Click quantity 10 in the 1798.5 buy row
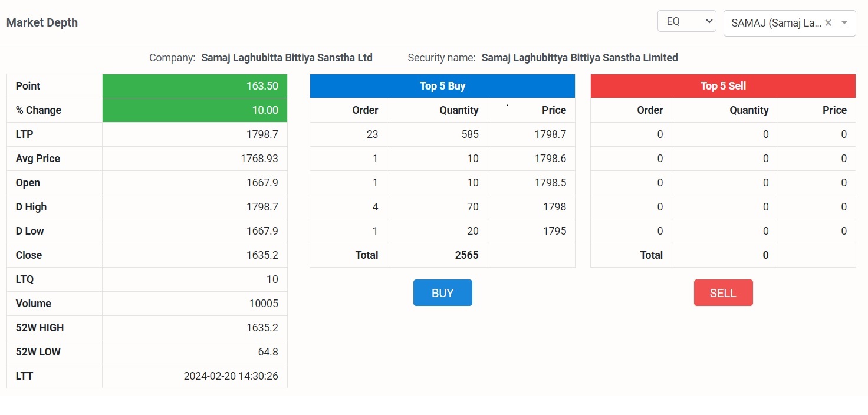Image resolution: width=868 pixels, height=415 pixels. (x=473, y=183)
